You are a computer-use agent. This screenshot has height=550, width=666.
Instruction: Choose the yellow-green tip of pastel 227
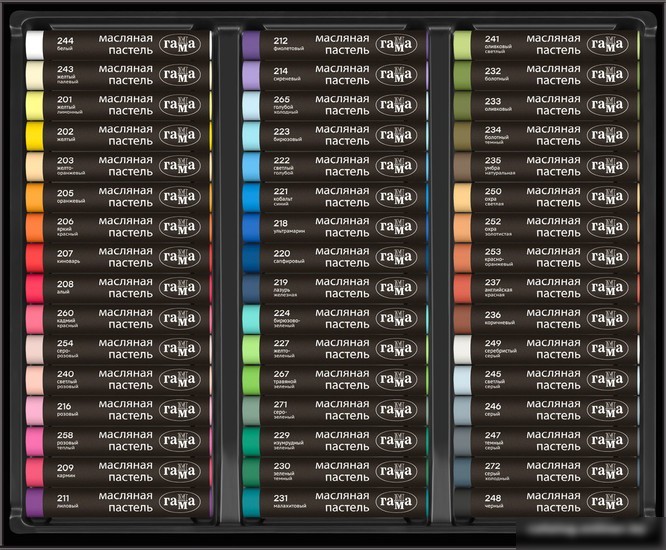coord(251,350)
